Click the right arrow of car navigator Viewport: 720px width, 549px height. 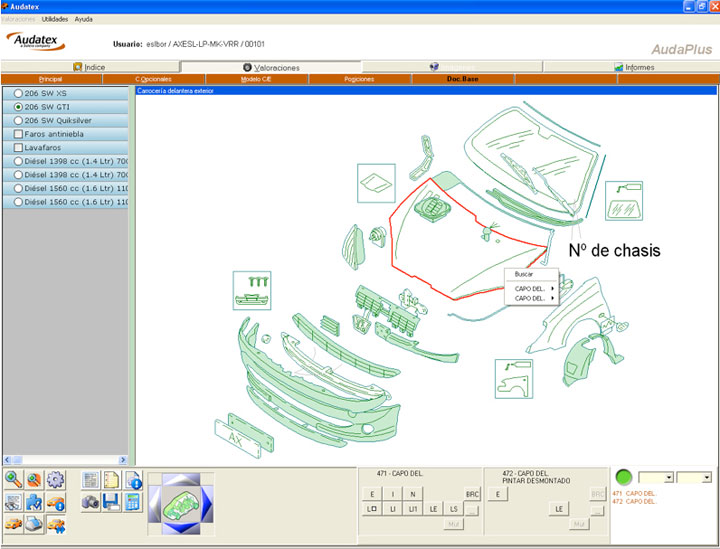pyautogui.click(x=207, y=504)
